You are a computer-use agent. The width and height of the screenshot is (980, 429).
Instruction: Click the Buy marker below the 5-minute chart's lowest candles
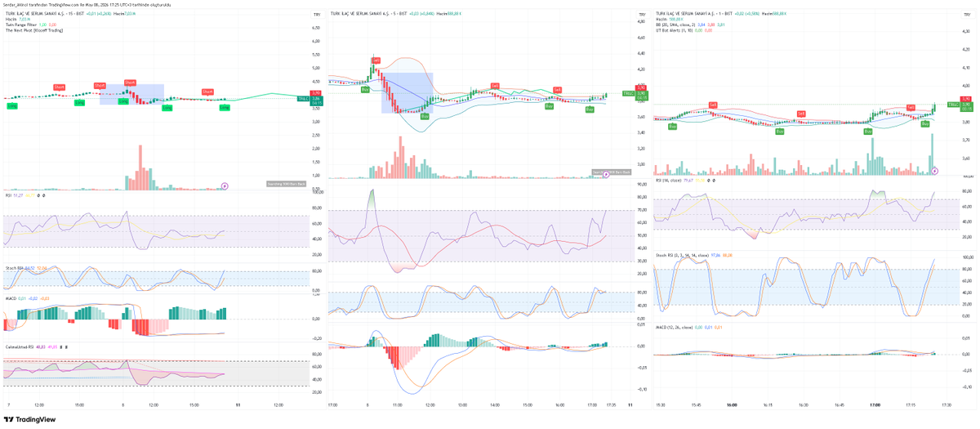(425, 116)
